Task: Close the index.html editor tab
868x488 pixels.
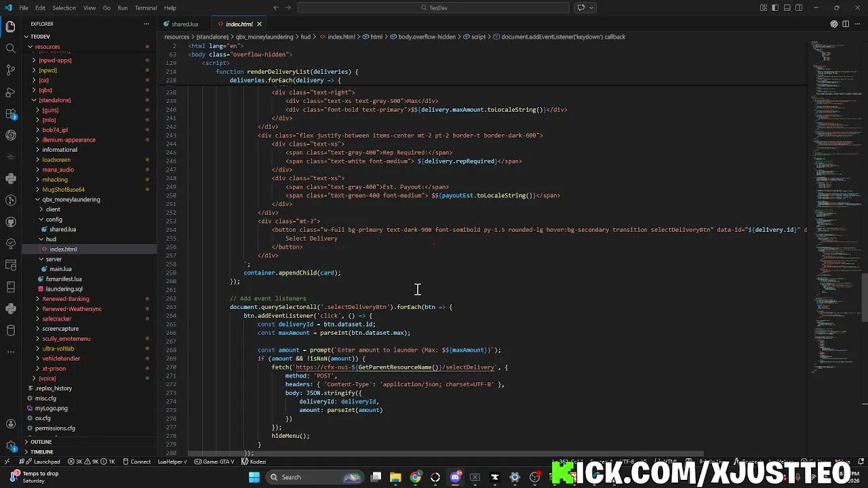Action: [x=259, y=24]
